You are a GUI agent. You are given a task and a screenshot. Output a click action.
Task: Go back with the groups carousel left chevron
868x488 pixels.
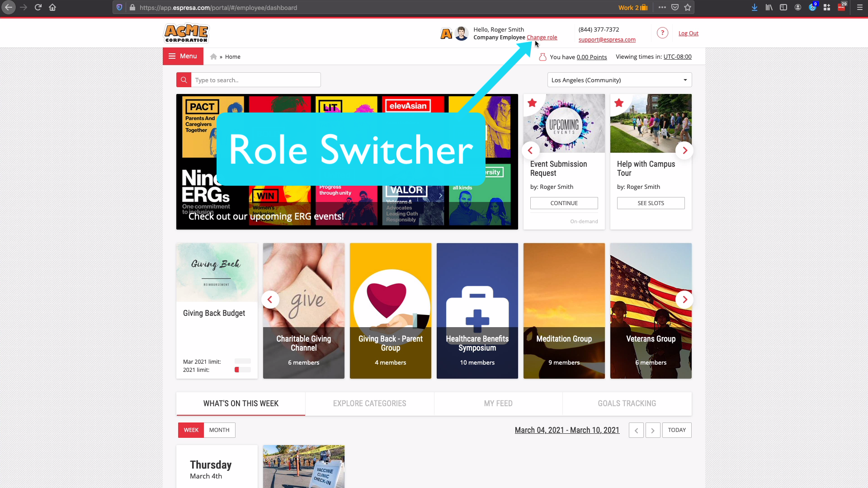pyautogui.click(x=270, y=299)
